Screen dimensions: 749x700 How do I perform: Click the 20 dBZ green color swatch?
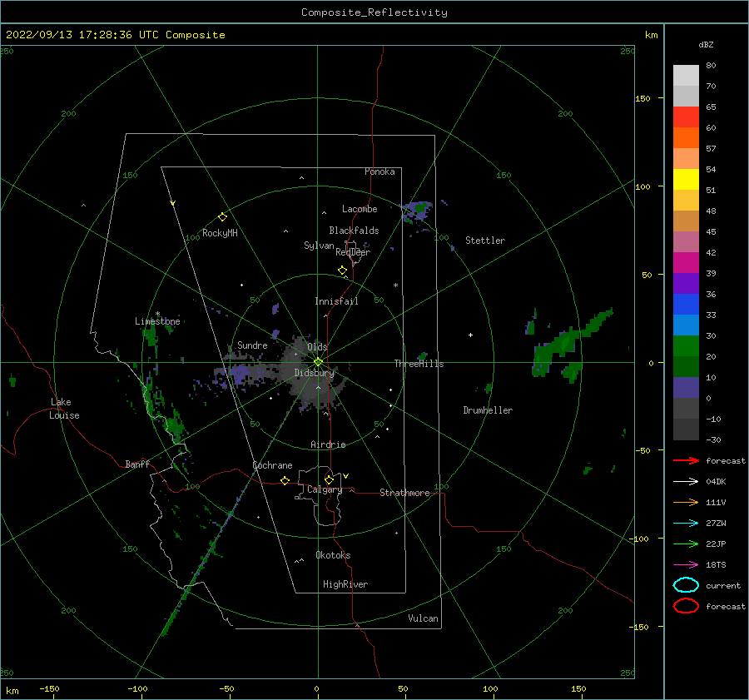pyautogui.click(x=686, y=346)
